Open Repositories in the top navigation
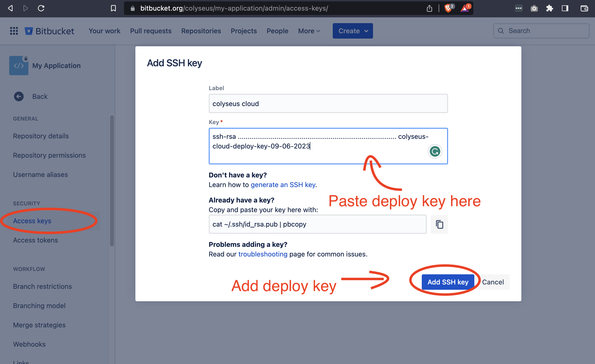 (x=201, y=31)
